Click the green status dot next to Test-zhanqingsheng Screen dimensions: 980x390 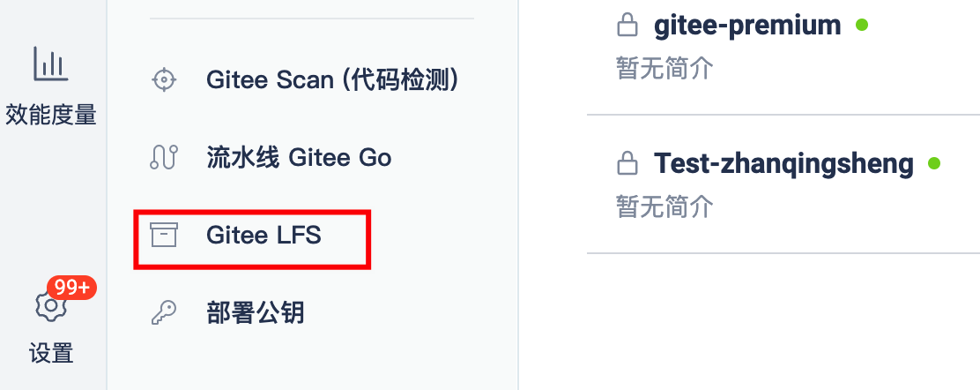(934, 163)
